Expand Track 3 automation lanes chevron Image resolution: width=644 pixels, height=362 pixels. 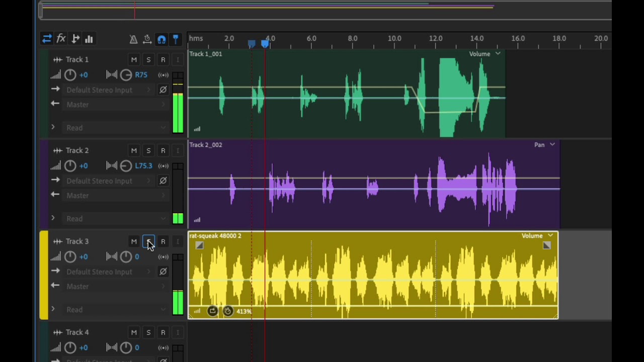(x=53, y=309)
